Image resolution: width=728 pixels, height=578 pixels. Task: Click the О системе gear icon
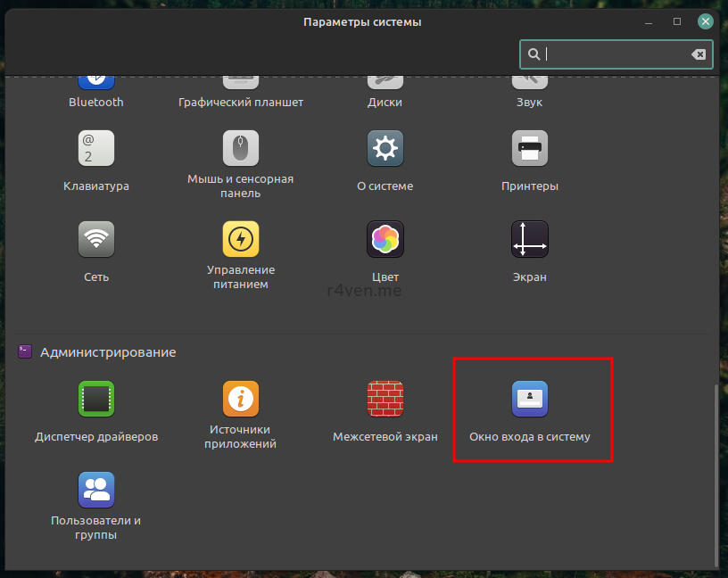click(385, 148)
